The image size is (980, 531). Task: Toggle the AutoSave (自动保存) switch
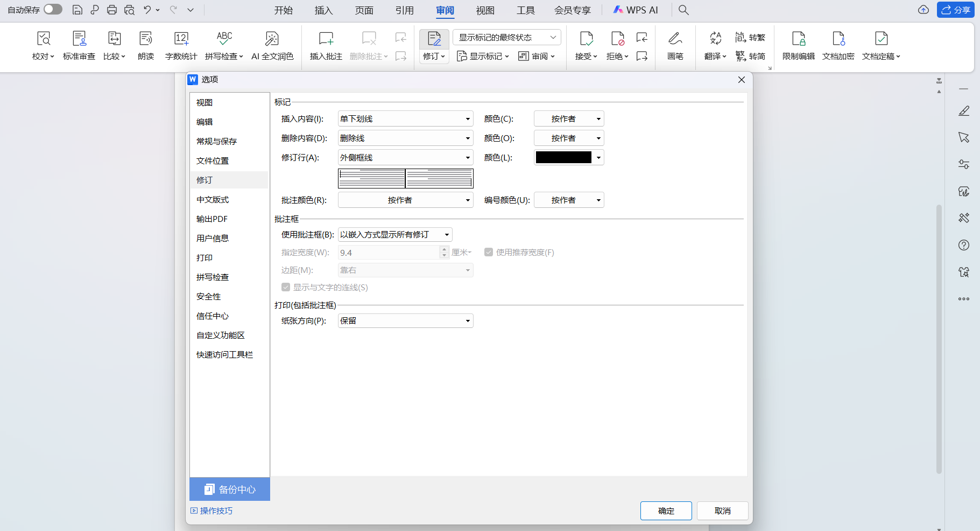click(x=53, y=10)
